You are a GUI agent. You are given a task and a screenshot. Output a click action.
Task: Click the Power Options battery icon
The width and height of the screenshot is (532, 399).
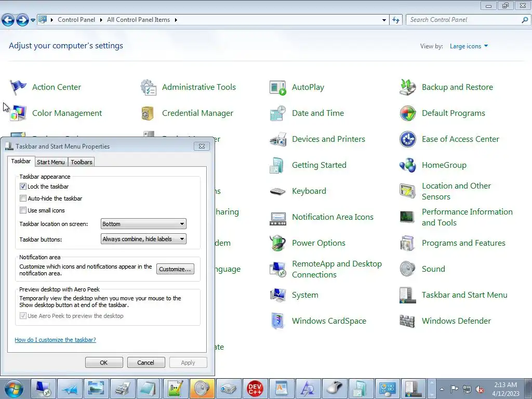pyautogui.click(x=278, y=243)
